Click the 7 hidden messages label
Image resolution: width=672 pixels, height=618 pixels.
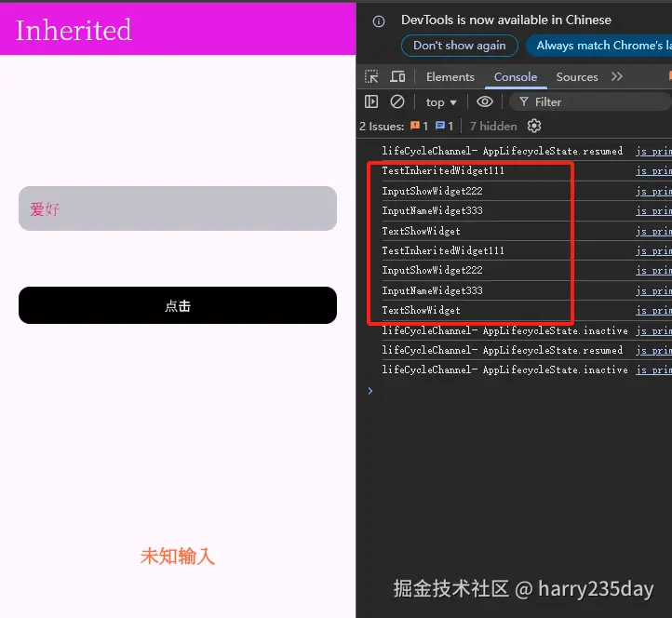coord(493,126)
